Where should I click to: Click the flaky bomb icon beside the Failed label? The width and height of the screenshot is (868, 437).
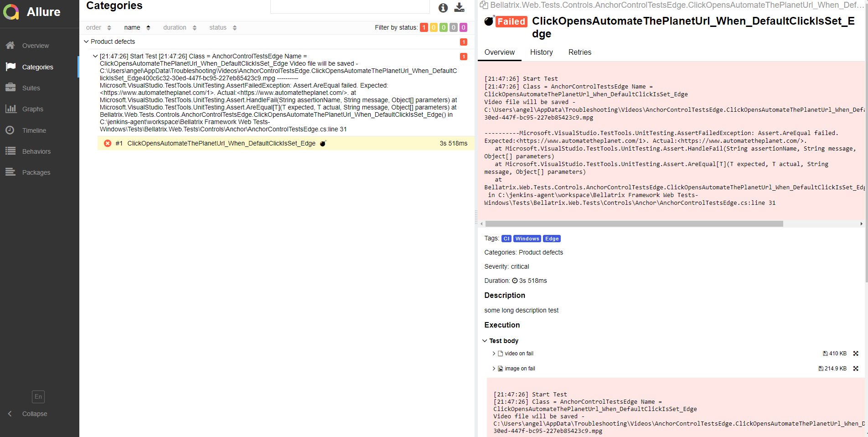pos(489,21)
